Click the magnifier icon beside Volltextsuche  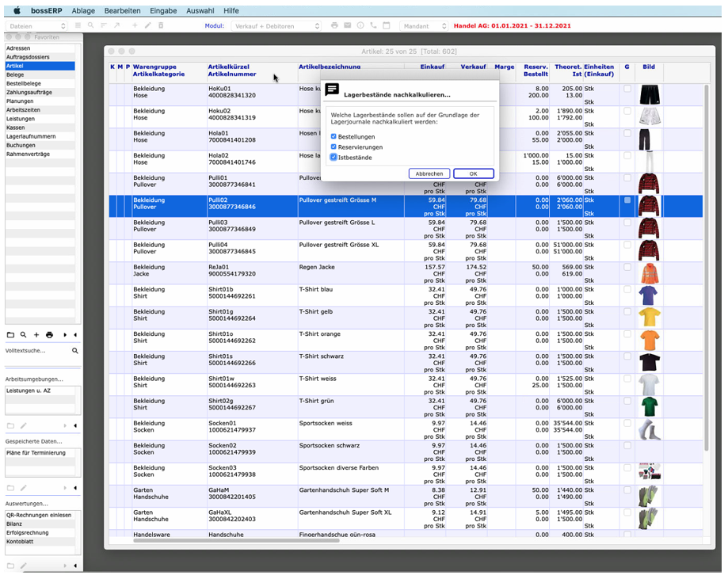(75, 350)
